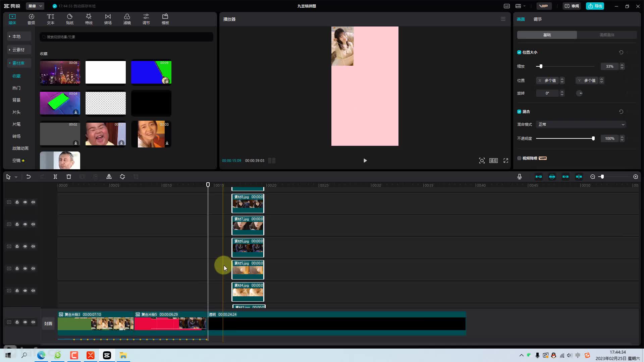Click the split clip tool

coord(55,177)
